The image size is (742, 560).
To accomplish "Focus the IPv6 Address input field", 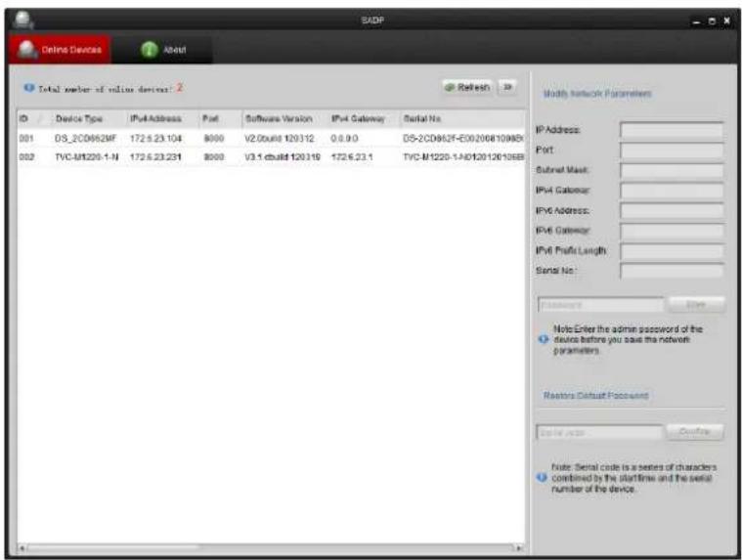I will 672,210.
